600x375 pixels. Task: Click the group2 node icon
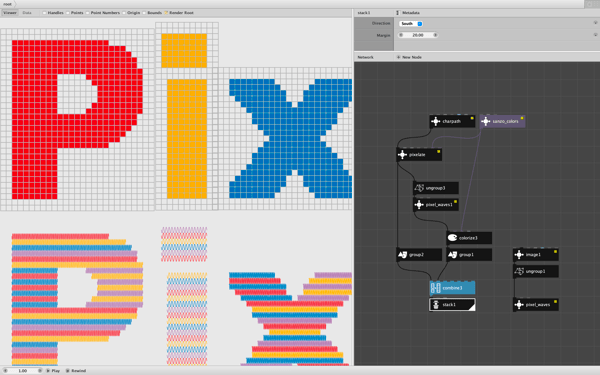click(x=402, y=255)
